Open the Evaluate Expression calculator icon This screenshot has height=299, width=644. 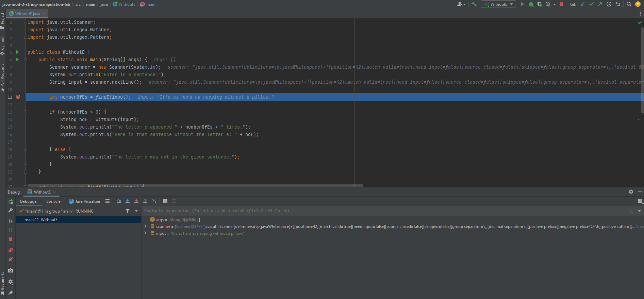coord(165,201)
